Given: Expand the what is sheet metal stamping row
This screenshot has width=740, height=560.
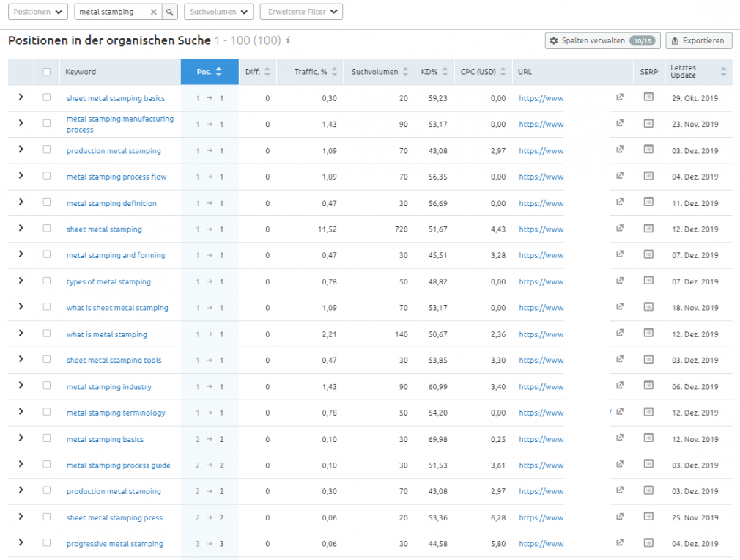Looking at the screenshot, I should (x=21, y=306).
